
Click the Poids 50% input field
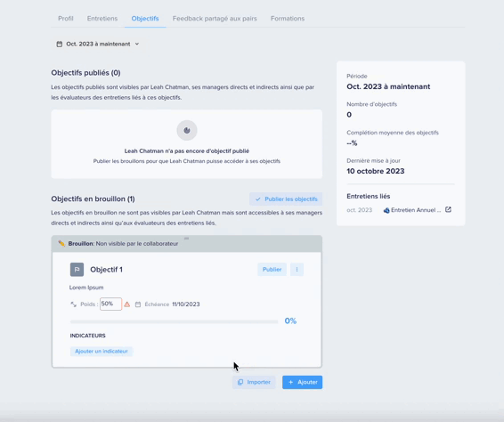(x=110, y=304)
